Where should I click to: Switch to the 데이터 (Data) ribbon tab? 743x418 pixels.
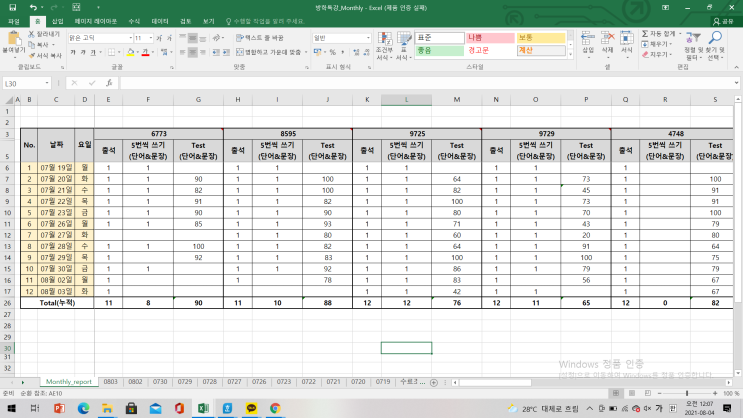point(160,21)
